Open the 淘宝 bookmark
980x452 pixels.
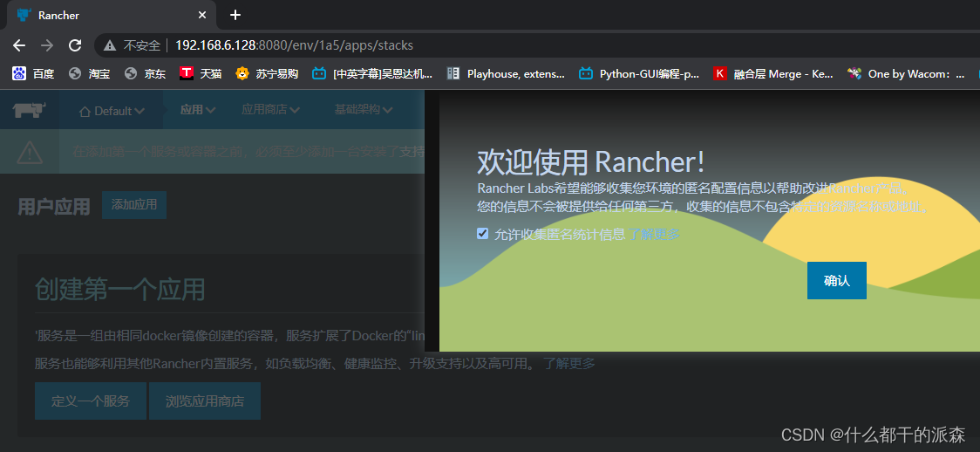pos(90,74)
